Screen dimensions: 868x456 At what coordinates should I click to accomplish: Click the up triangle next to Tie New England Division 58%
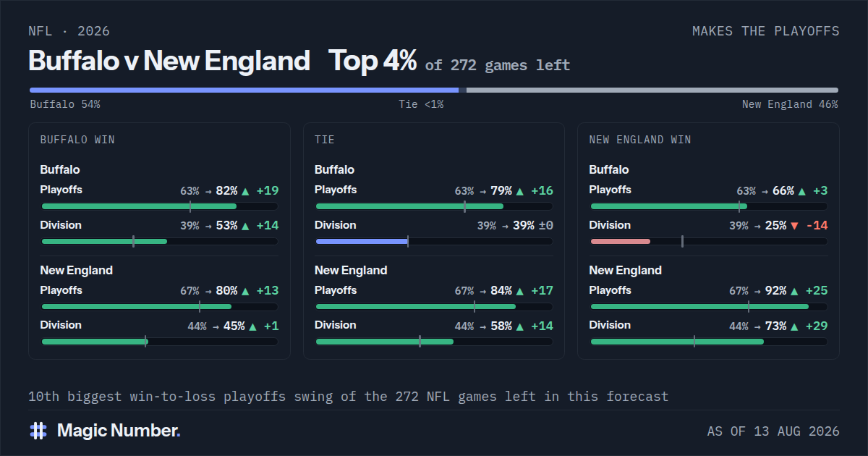(519, 326)
